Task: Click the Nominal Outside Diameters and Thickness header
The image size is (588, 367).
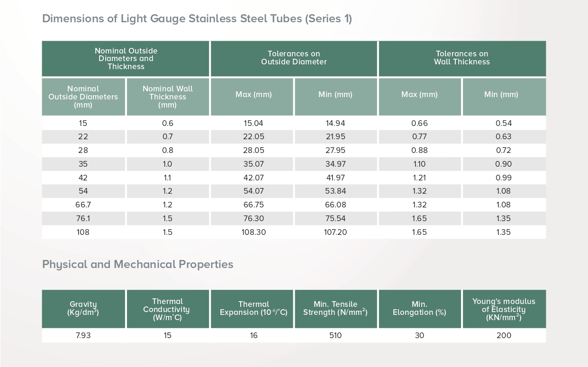Action: point(126,58)
